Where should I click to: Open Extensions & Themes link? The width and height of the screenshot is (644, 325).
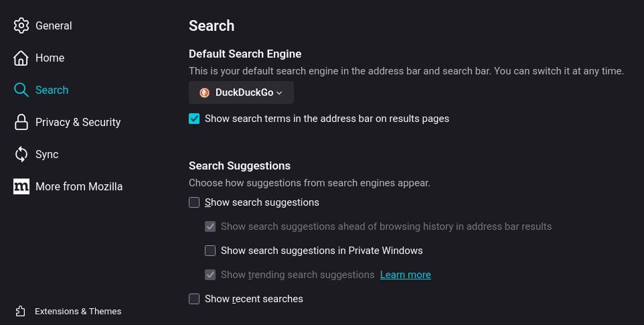pyautogui.click(x=78, y=311)
